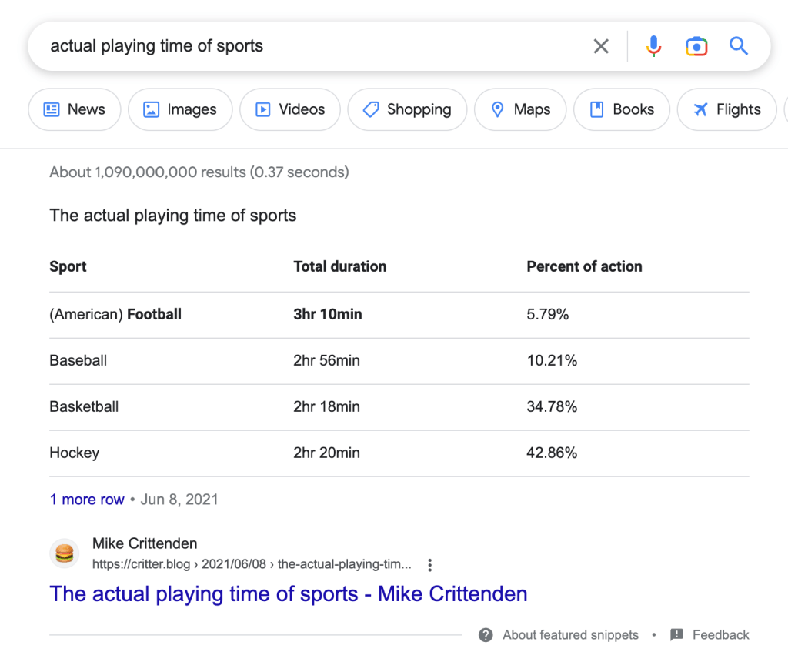Switch to the Images filter tab
This screenshot has width=788, height=672.
point(180,109)
